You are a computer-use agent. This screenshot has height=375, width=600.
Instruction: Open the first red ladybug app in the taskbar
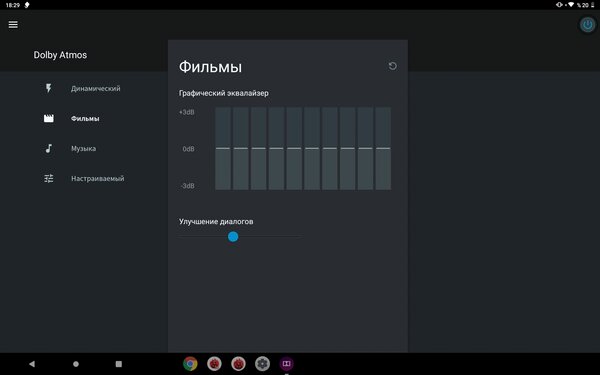coord(214,364)
